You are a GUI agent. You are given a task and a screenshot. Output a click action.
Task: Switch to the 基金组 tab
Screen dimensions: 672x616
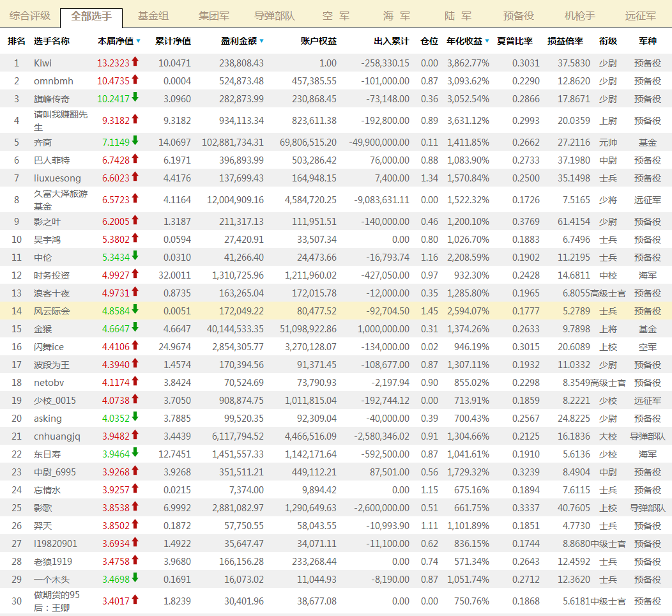[153, 16]
